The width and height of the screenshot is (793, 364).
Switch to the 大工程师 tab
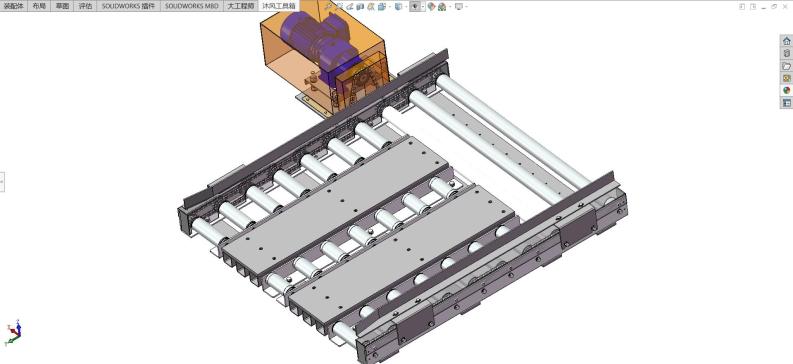(241, 7)
